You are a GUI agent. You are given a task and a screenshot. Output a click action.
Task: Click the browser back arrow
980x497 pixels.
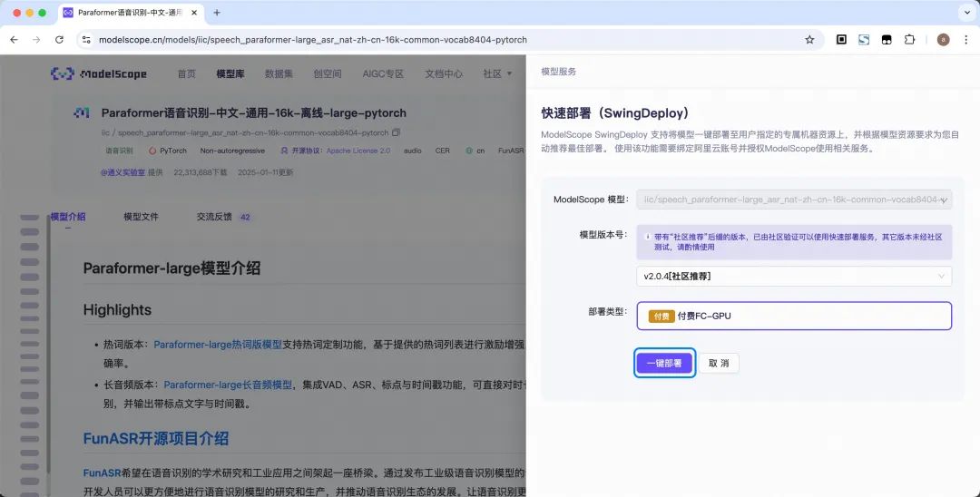tap(15, 39)
